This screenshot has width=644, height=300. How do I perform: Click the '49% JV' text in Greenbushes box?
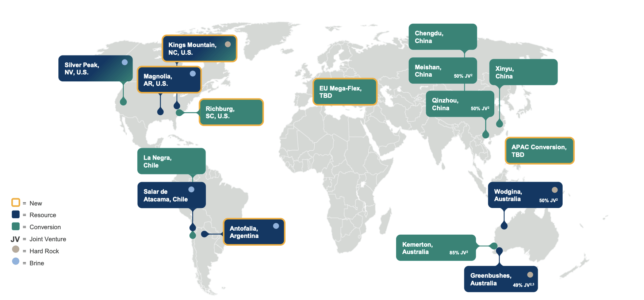click(x=523, y=285)
